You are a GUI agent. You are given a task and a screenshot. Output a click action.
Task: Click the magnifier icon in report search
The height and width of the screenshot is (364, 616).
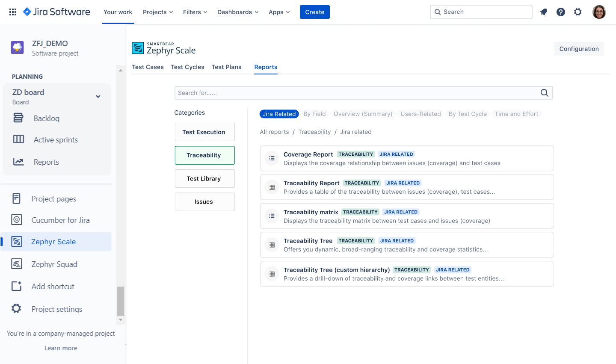(x=544, y=93)
